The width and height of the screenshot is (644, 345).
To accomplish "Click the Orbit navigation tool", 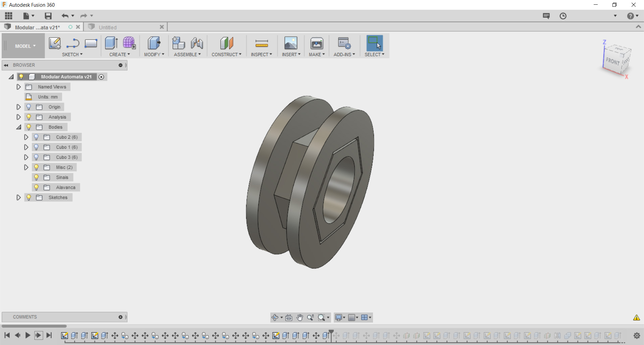I will pos(275,318).
